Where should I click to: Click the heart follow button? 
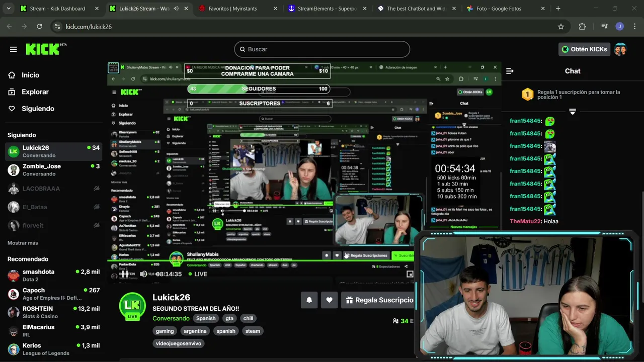coord(329,300)
